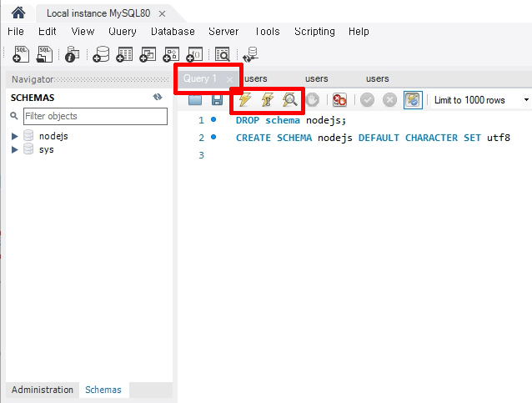Create a new stored procedure icon
The image size is (532, 403).
pos(171,54)
